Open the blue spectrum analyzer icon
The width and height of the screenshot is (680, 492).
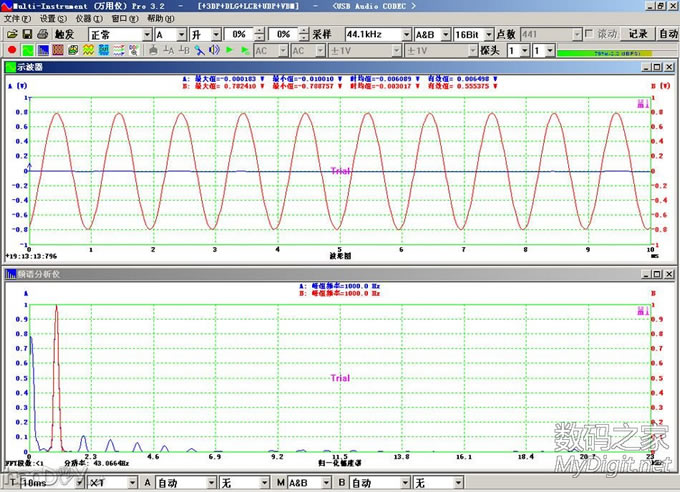pos(44,50)
